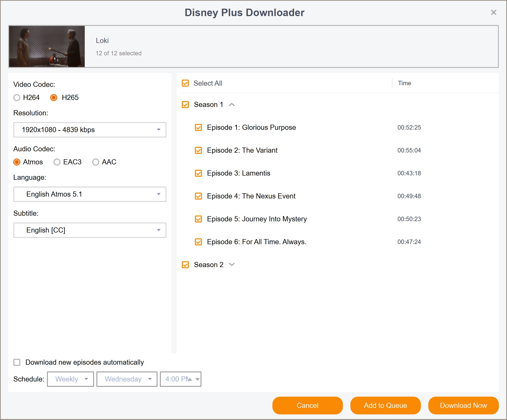Uncheck Episode 3: Lamentis

pyautogui.click(x=198, y=173)
